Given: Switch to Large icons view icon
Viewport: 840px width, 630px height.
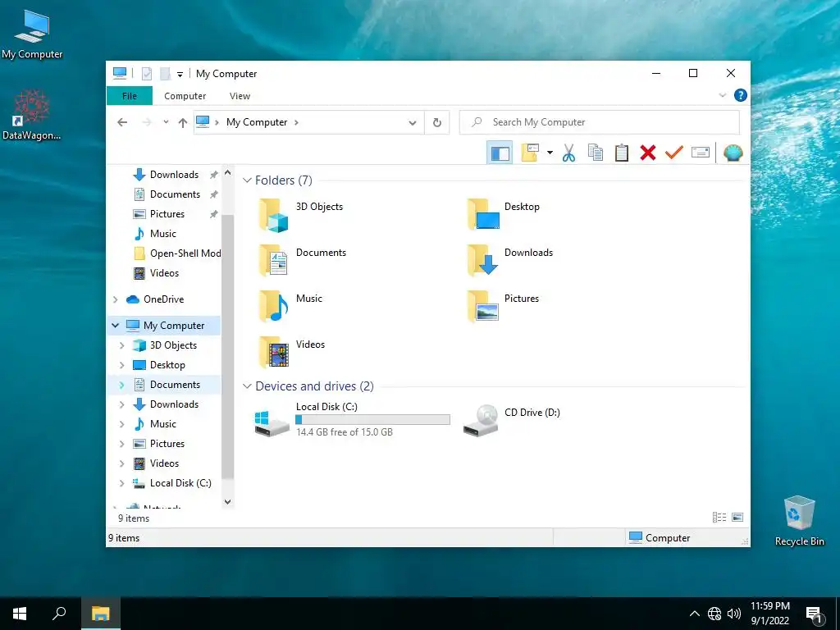Looking at the screenshot, I should click(x=737, y=518).
